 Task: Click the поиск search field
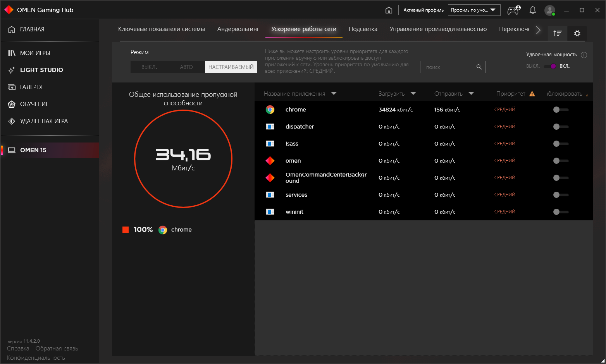pyautogui.click(x=453, y=67)
